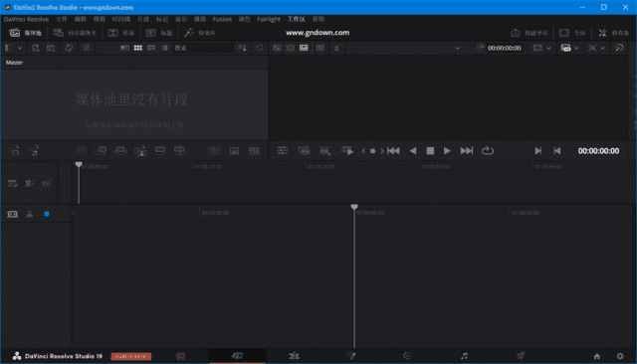Expand the timeline resolution dropdown arrow

[x=576, y=48]
